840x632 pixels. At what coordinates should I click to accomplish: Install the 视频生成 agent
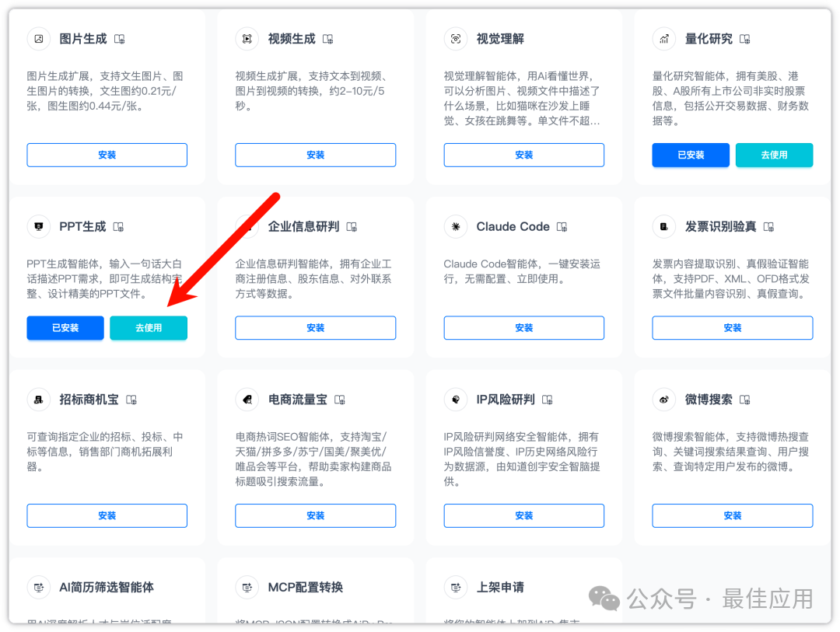tap(316, 155)
